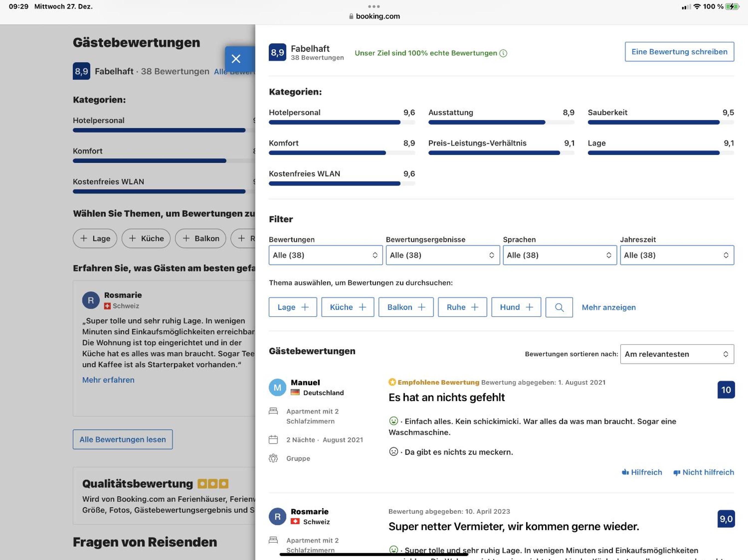The height and width of the screenshot is (560, 748).
Task: Click the Empfohlene Bewertung star badge
Action: (392, 382)
